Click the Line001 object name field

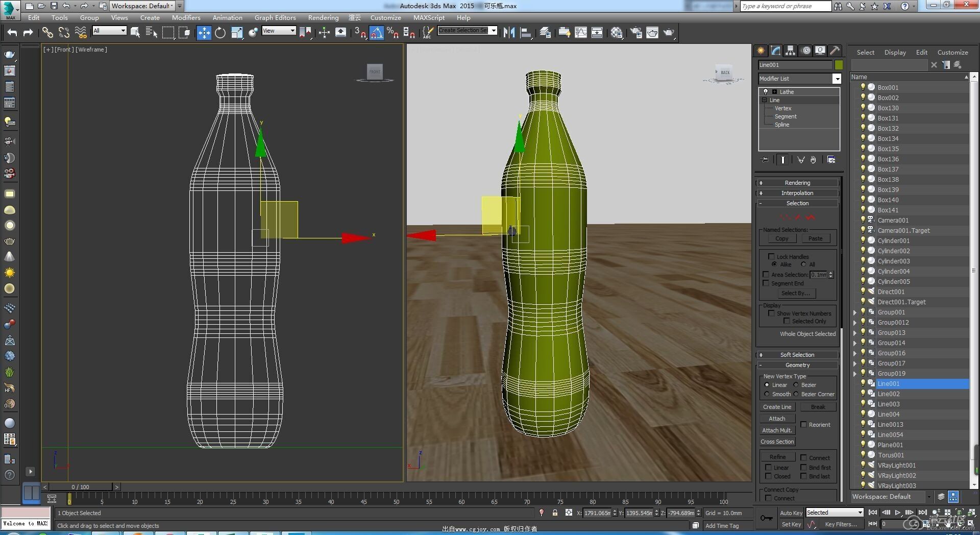coord(795,65)
